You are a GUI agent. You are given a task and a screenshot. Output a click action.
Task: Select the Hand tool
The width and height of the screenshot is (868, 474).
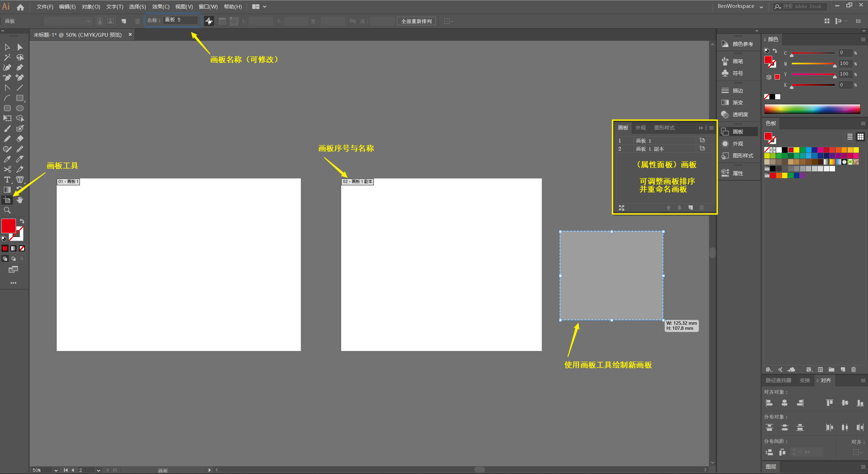(x=20, y=200)
